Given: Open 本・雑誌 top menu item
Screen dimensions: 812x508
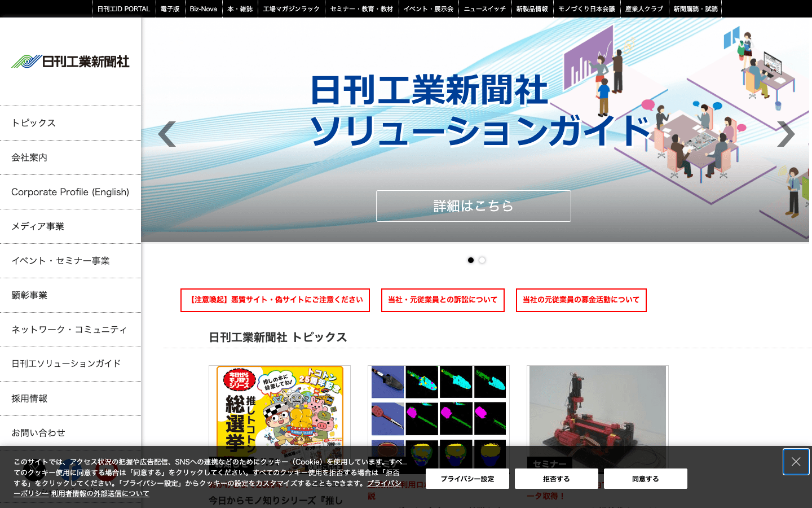Looking at the screenshot, I should pos(240,9).
